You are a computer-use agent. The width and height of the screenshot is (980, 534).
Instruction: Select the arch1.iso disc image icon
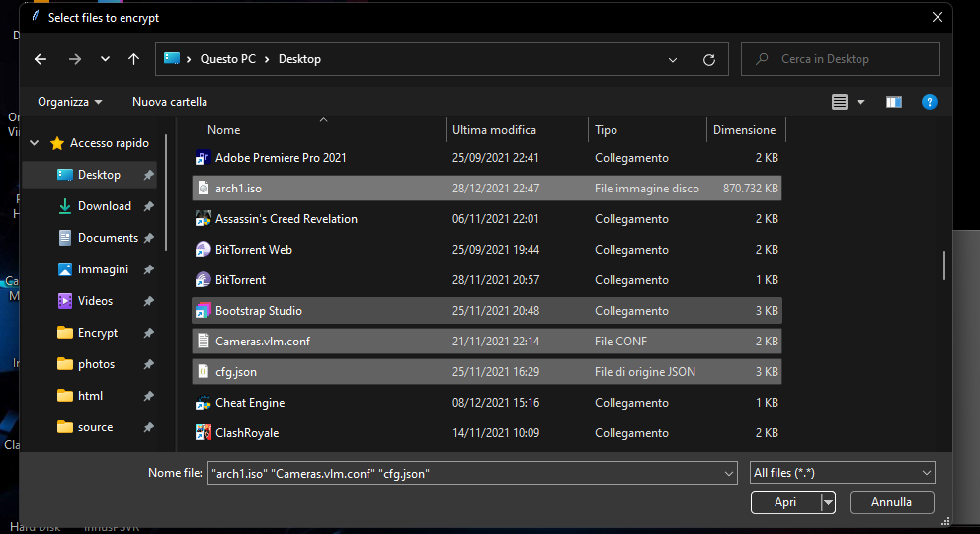[x=203, y=188]
